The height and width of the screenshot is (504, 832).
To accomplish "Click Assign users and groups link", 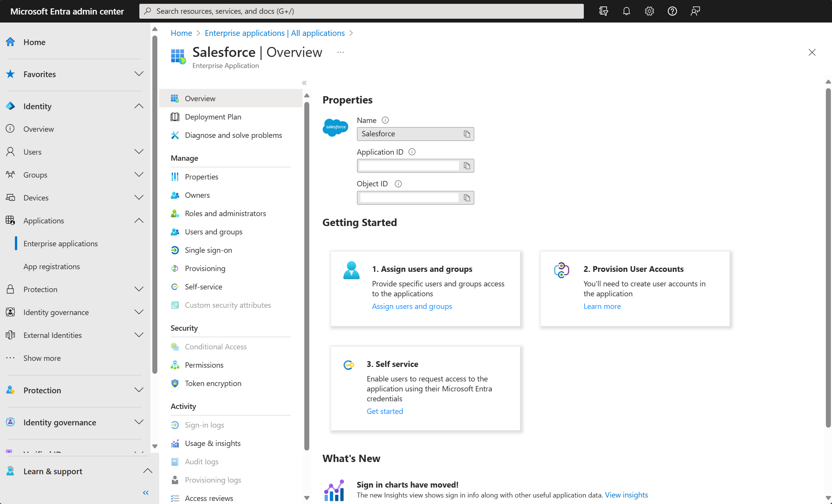I will 412,305.
